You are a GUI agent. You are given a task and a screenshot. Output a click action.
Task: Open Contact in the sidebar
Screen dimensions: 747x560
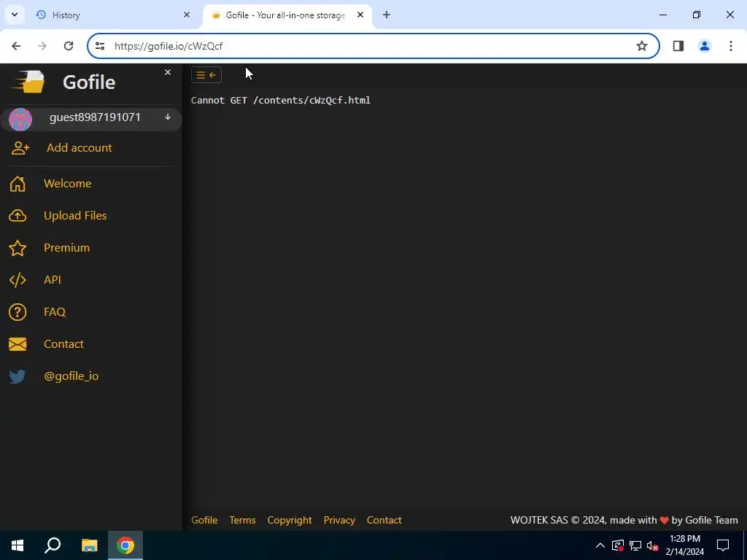(x=64, y=344)
